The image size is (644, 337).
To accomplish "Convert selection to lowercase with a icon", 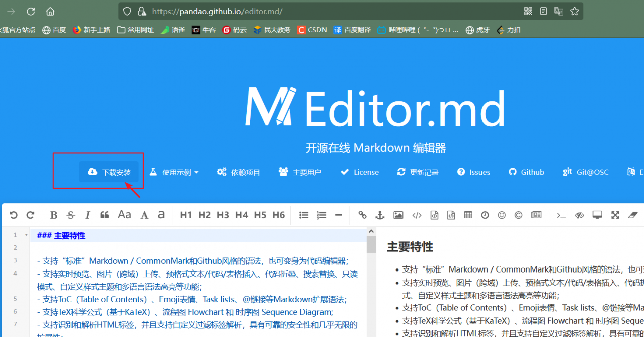I will [x=161, y=215].
